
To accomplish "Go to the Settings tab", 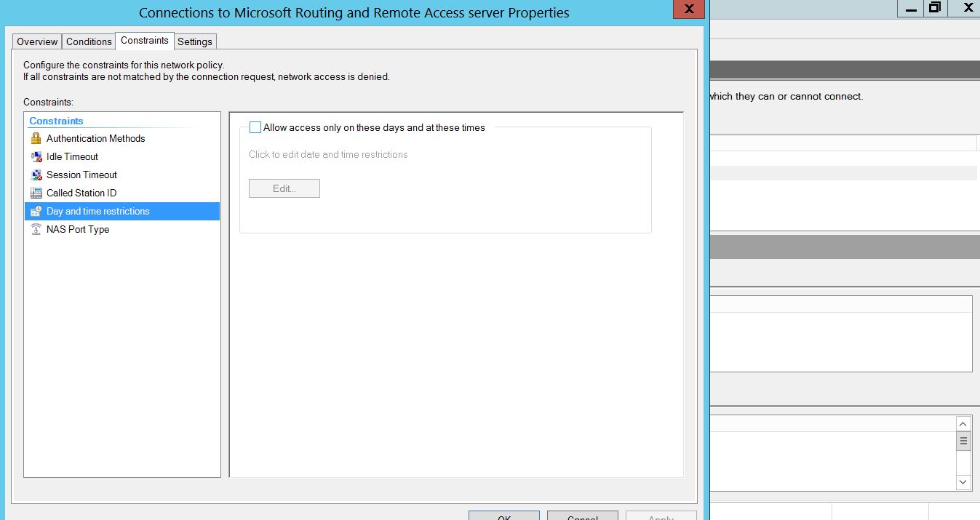I will pos(195,41).
